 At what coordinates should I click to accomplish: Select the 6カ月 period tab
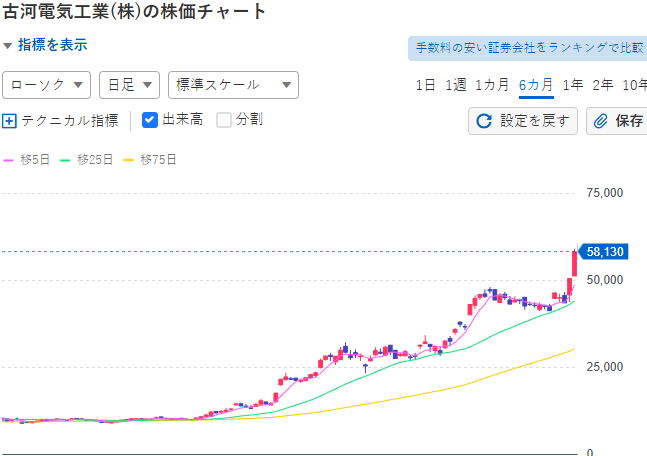536,85
